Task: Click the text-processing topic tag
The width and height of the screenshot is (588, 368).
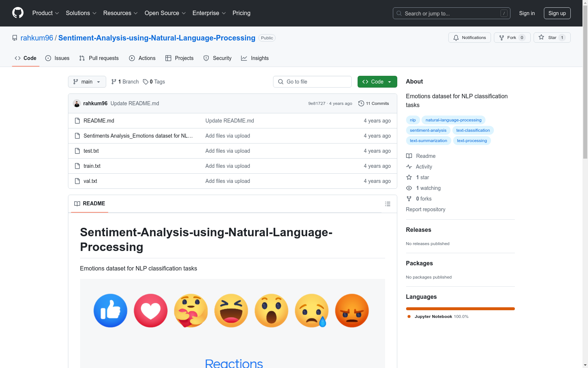Action: 472,141
